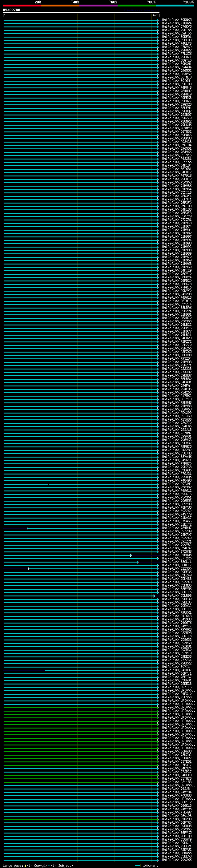The image size is (197, 868).
Task: Select the UniRef100_B9DHQ7 label
Action: click(177, 375)
